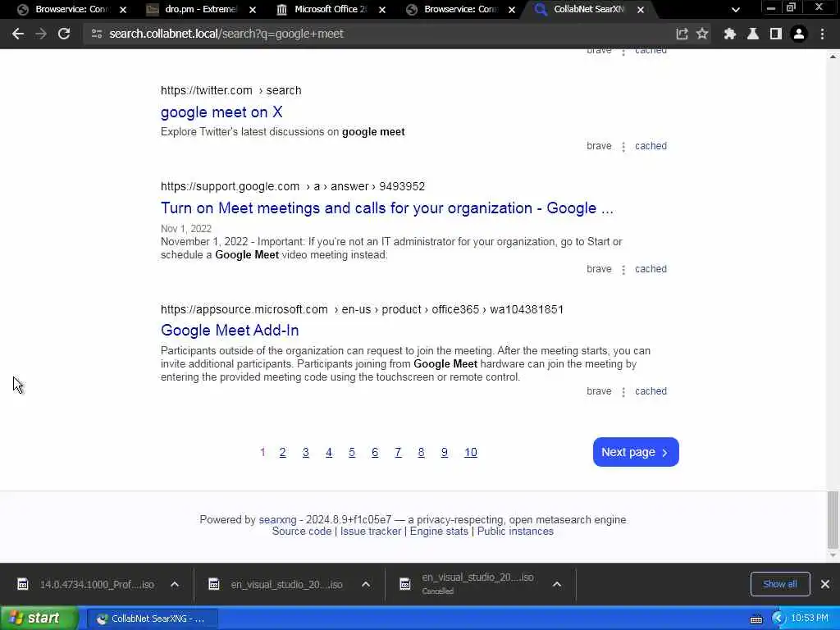Go to results page 7
Viewport: 840px width, 630px height.
[x=398, y=453]
